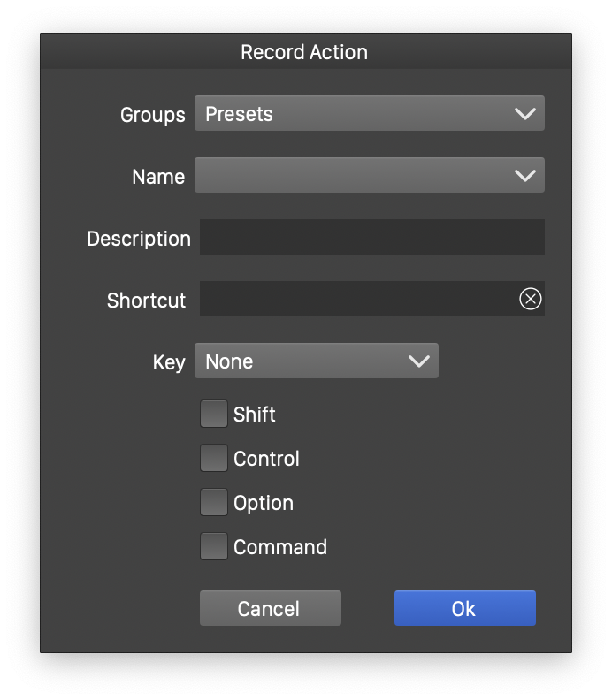Check the Command modifier checkbox

pyautogui.click(x=214, y=546)
